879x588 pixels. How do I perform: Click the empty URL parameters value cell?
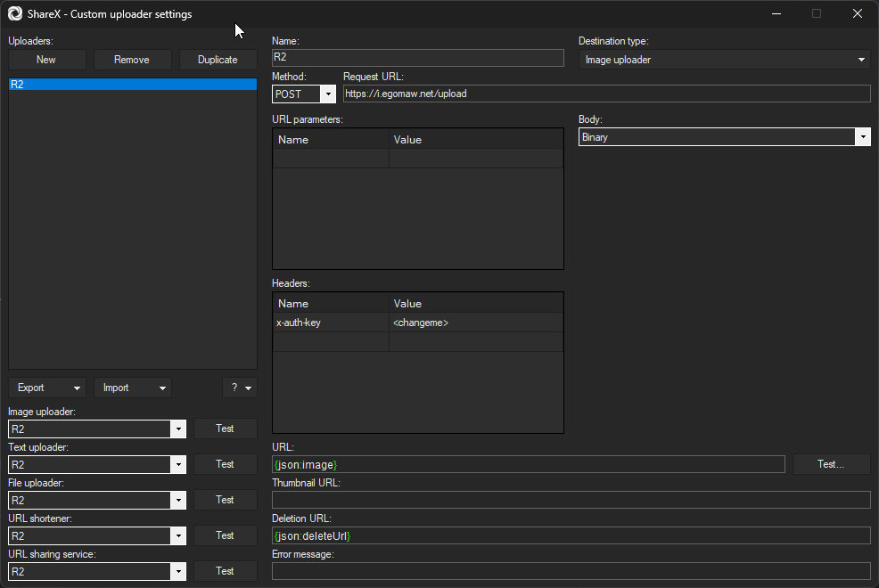click(476, 159)
